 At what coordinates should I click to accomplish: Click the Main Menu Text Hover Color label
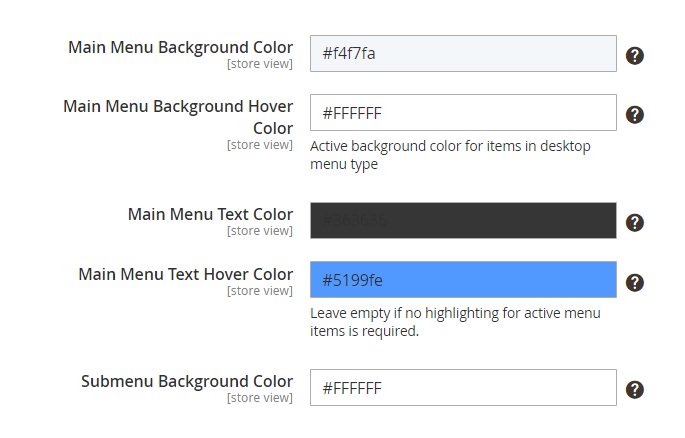(186, 274)
